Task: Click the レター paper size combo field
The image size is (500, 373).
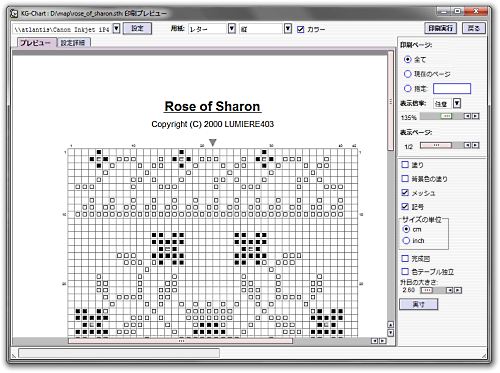Action: 208,29
